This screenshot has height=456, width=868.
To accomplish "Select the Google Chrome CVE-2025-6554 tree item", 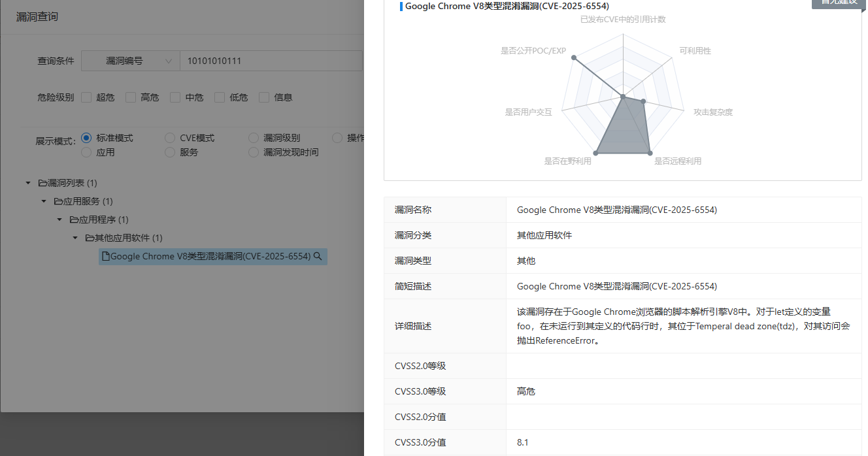I will tap(209, 256).
